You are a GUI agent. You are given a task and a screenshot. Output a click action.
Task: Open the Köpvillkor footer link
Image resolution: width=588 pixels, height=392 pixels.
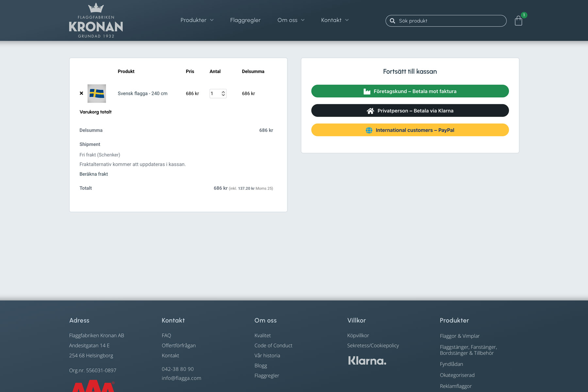[358, 335]
